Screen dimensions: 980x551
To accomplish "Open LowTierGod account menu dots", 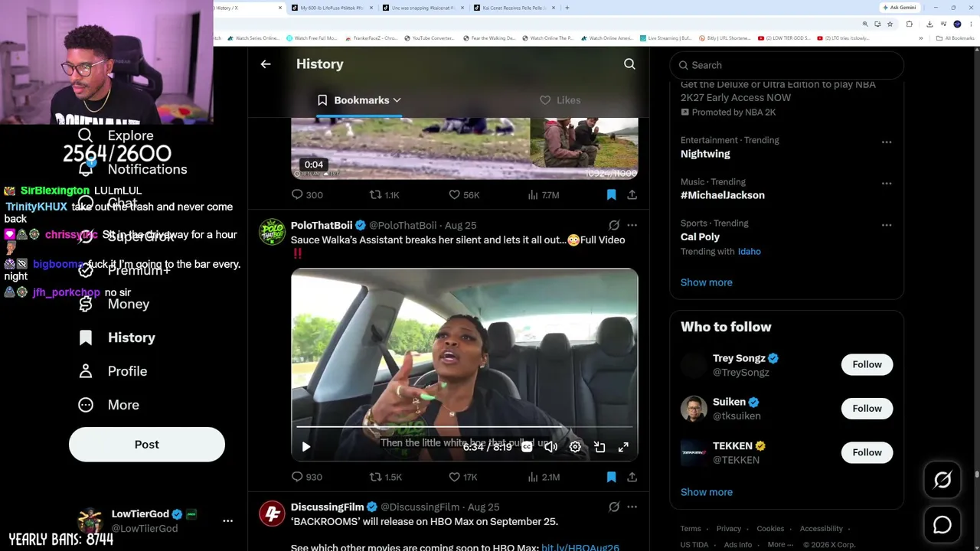I will pos(227,520).
